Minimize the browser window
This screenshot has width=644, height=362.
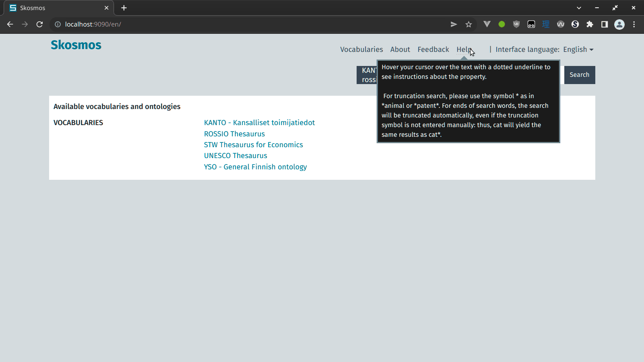(597, 8)
